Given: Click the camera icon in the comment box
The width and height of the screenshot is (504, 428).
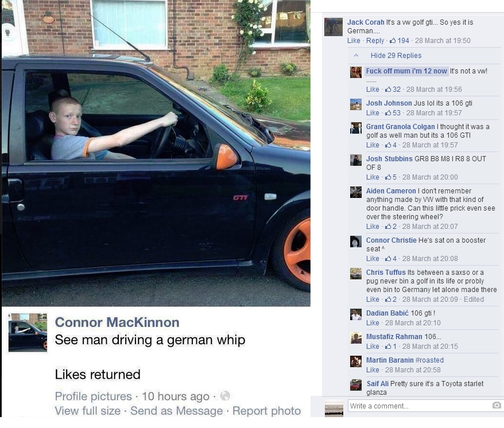Looking at the screenshot, I should coord(497,405).
